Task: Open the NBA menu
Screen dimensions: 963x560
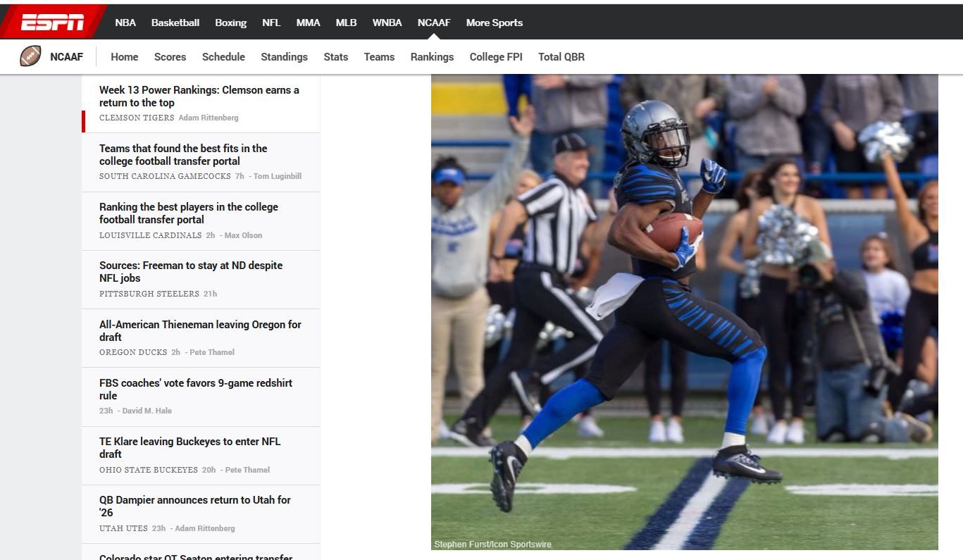Action: click(x=125, y=23)
